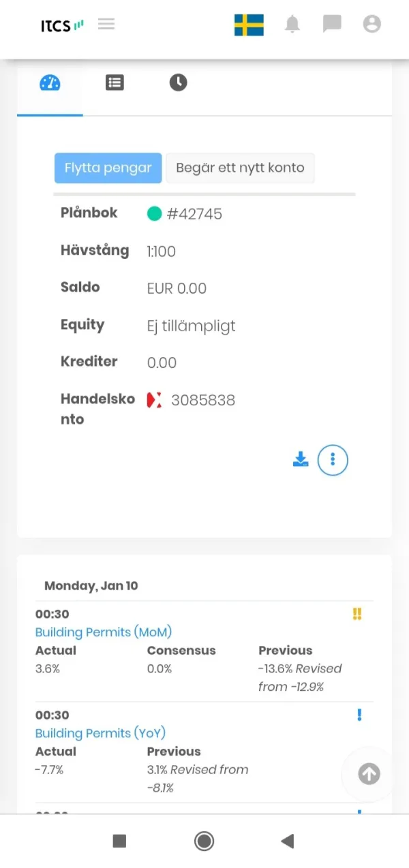Click the ITCS logo
The width and height of the screenshot is (409, 868).
(x=62, y=25)
